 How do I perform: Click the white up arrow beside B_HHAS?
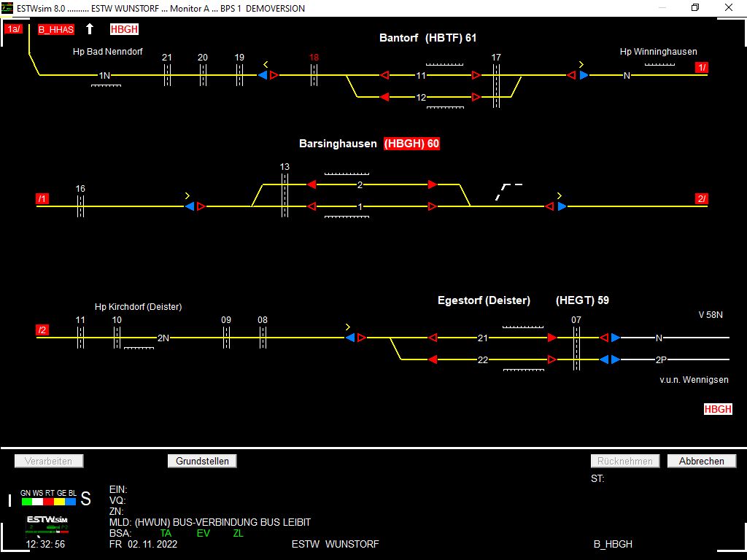pos(90,29)
